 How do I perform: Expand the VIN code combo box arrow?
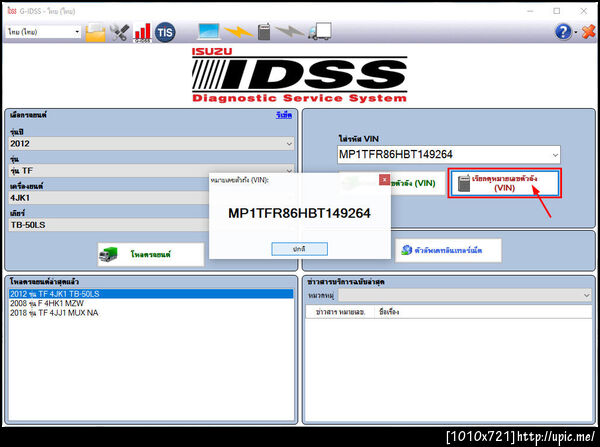click(x=555, y=155)
